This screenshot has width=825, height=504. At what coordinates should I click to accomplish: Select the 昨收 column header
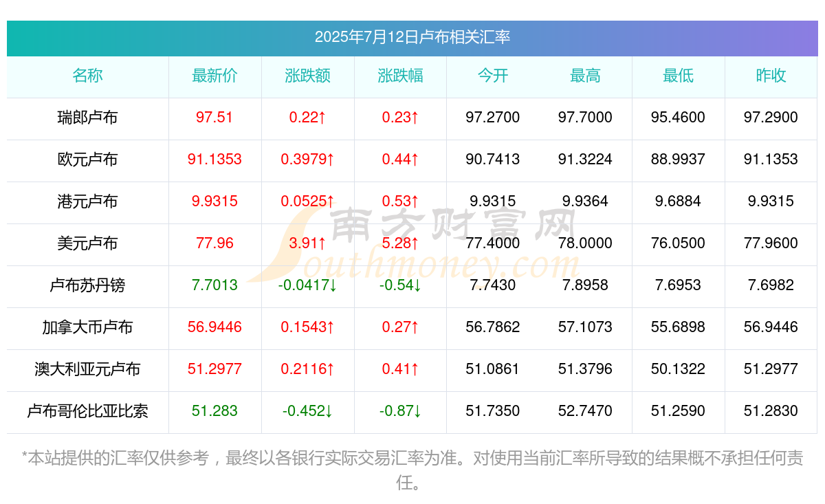(x=771, y=76)
